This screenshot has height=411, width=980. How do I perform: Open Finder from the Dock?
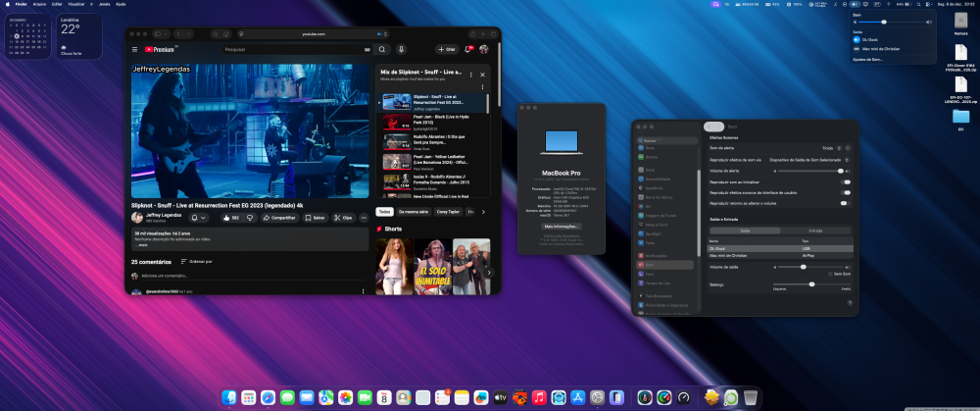point(229,397)
